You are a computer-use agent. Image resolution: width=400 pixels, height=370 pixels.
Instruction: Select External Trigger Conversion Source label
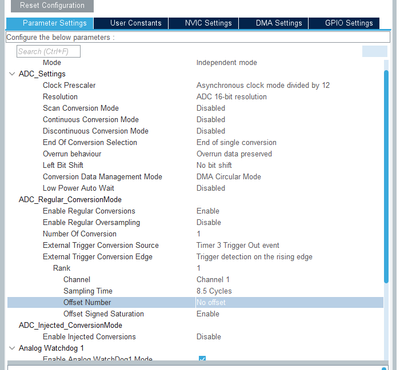click(x=101, y=245)
